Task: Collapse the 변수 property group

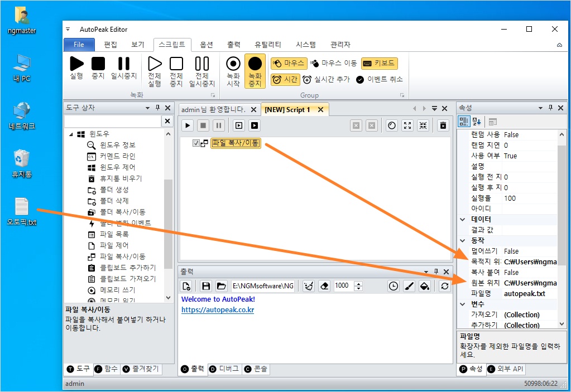Action: click(x=463, y=304)
